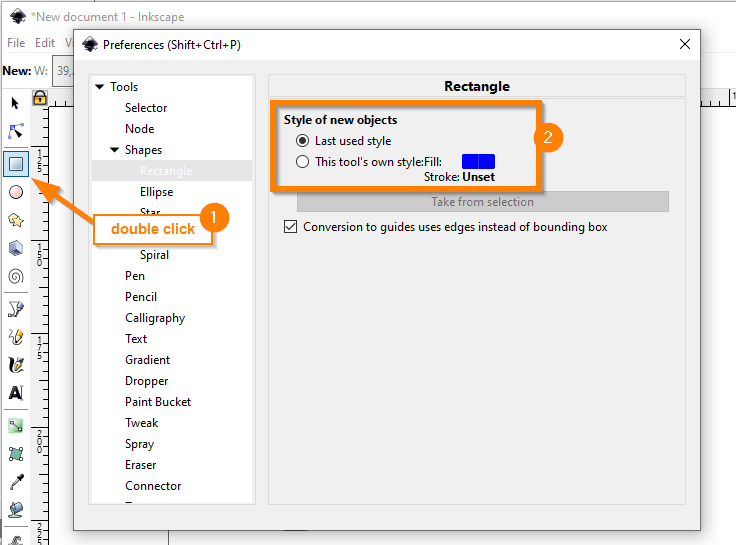Toggle the lock icon near ruler
The image size is (736, 545).
tap(40, 98)
